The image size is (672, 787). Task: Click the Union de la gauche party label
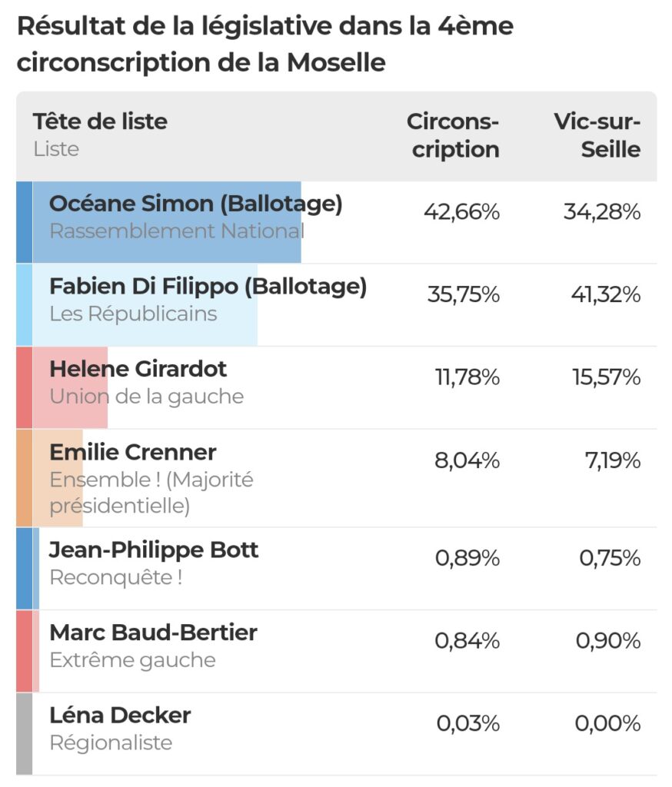[x=147, y=397]
